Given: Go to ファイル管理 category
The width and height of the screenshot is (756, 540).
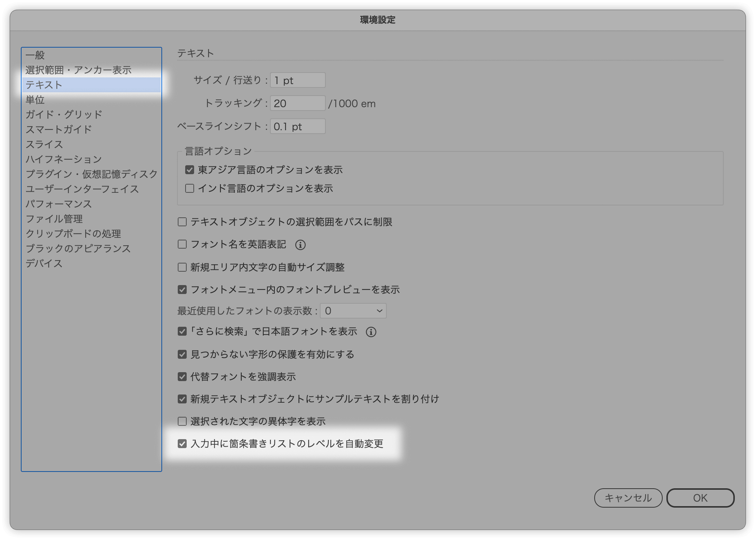Looking at the screenshot, I should pos(54,219).
